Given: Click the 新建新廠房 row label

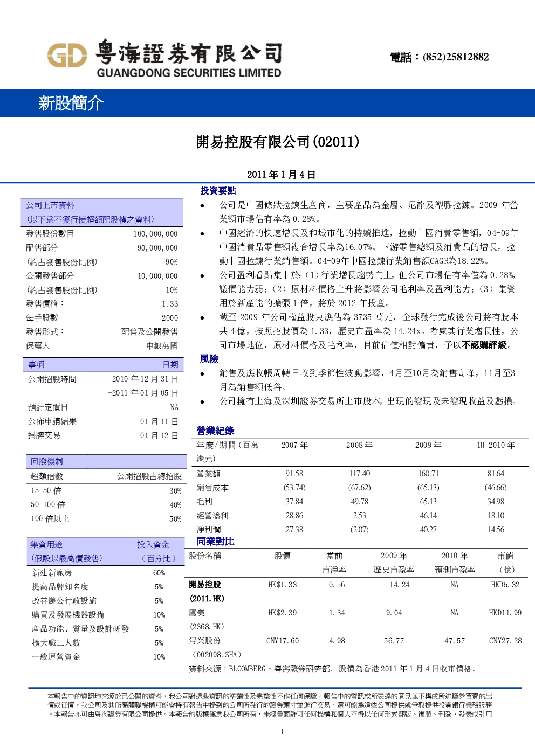Looking at the screenshot, I should [52, 573].
